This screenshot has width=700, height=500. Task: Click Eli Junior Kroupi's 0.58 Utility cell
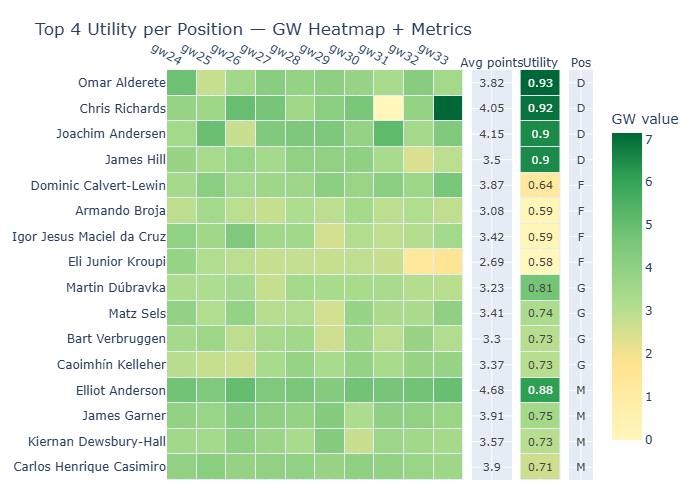coord(540,262)
